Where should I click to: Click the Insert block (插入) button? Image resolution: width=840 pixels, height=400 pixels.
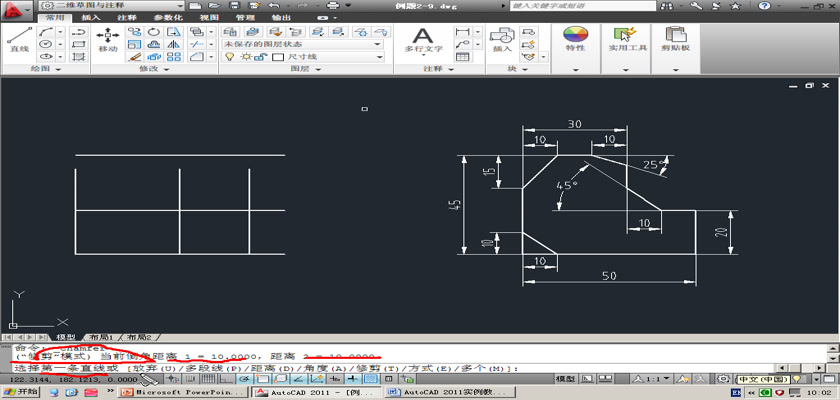click(x=502, y=40)
